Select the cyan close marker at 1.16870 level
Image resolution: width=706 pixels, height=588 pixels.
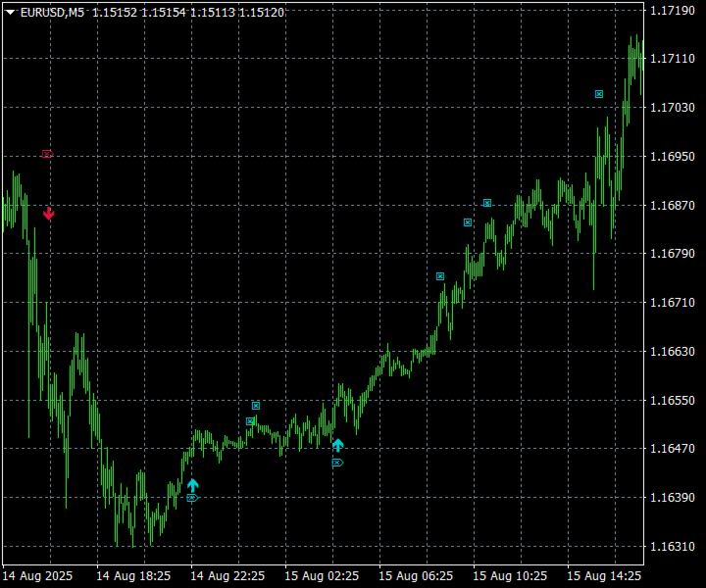487,203
